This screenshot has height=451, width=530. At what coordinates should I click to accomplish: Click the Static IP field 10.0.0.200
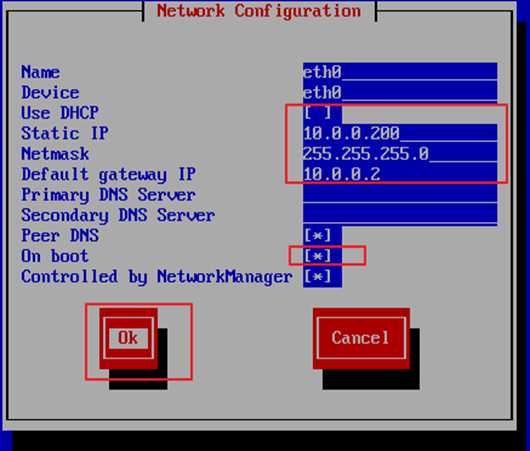tap(400, 133)
